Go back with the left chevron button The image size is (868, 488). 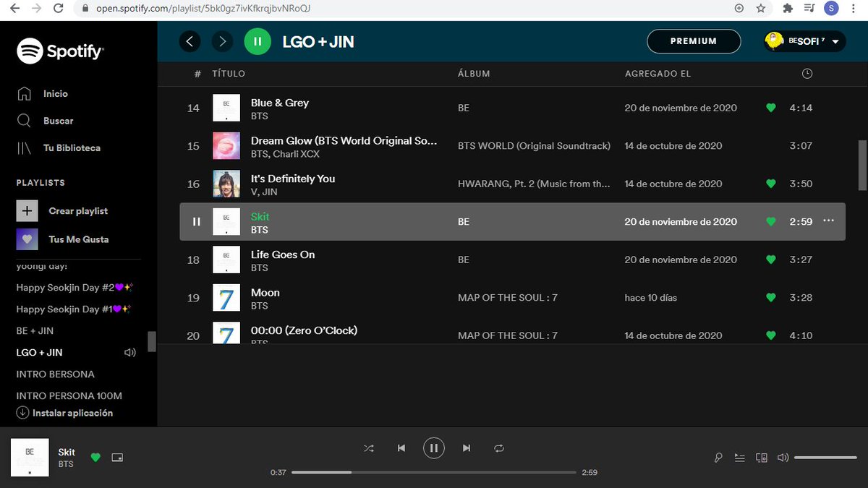click(190, 42)
